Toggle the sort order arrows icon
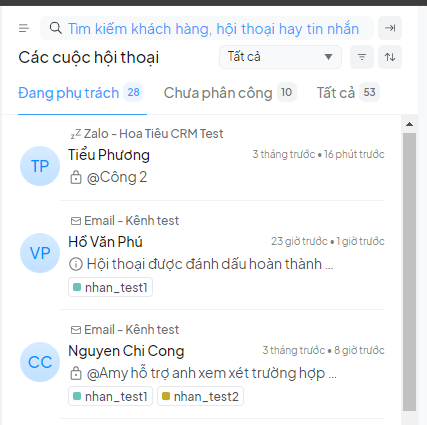The width and height of the screenshot is (427, 425). [390, 57]
